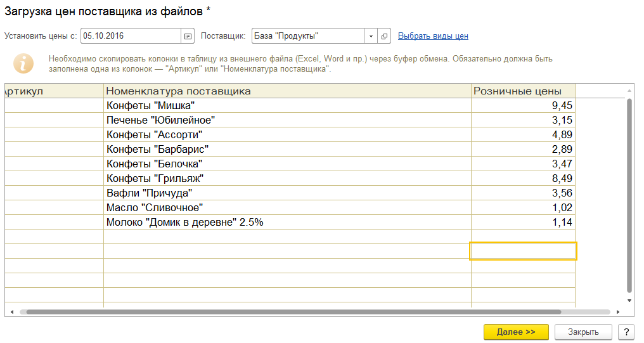
Task: Click the scroll down arrow of table
Action: (x=629, y=301)
